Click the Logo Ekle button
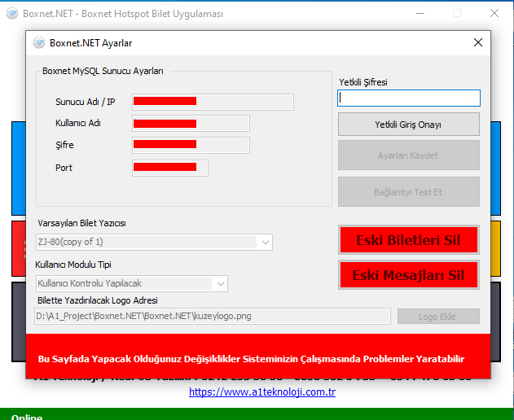 pos(438,317)
